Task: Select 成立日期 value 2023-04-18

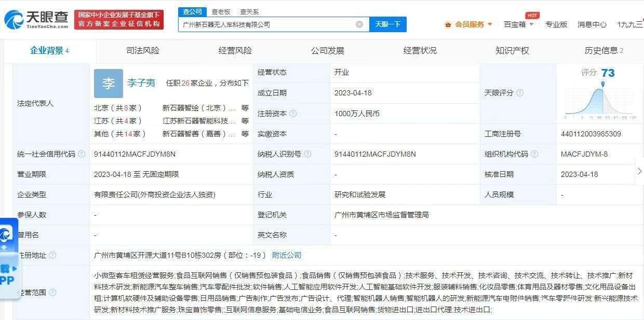Action: pyautogui.click(x=353, y=93)
